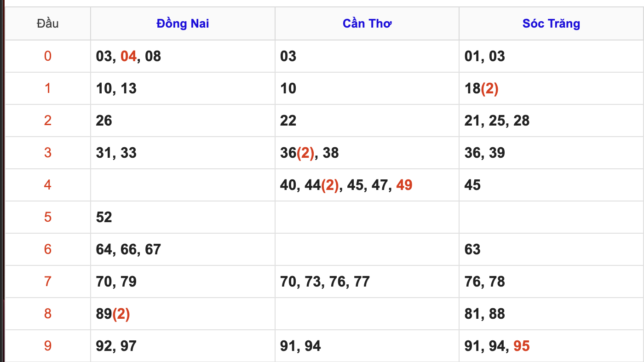Click red number 95 in Sóc Trăng
The image size is (644, 362).
521,346
